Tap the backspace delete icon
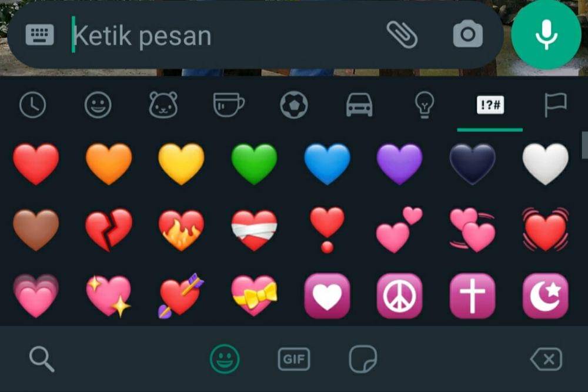Viewport: 588px width, 392px height. pyautogui.click(x=546, y=359)
